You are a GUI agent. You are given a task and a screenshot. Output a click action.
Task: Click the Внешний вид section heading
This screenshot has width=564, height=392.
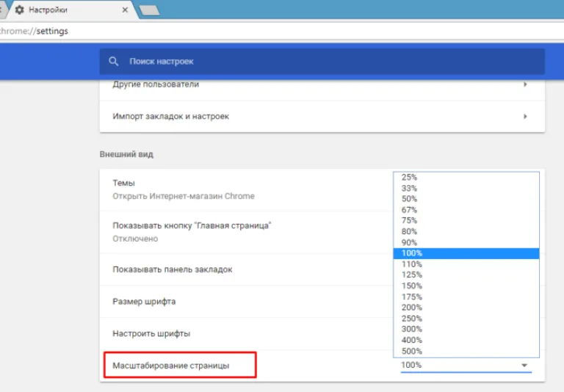pos(126,154)
